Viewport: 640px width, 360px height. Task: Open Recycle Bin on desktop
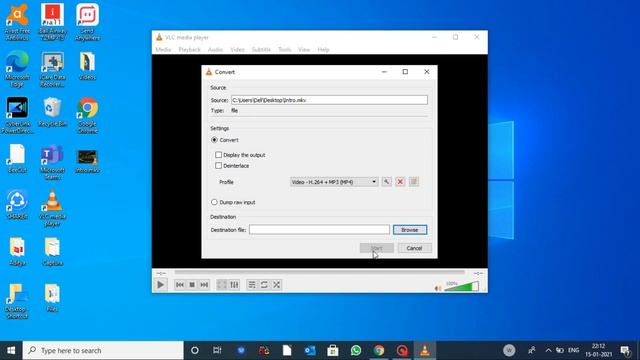[52, 112]
